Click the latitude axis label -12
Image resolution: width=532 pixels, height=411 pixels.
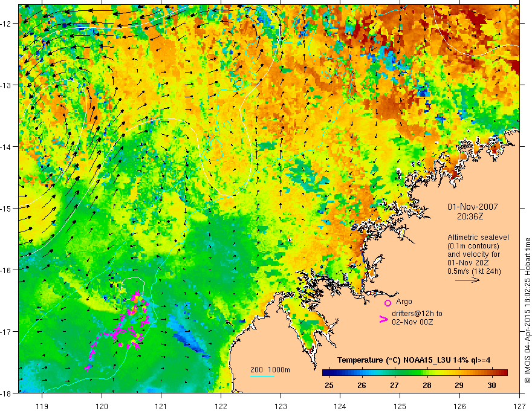(x=6, y=24)
